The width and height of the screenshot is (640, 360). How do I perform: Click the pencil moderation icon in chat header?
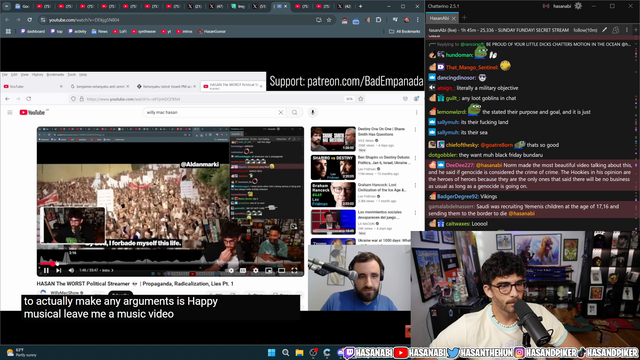604,30
